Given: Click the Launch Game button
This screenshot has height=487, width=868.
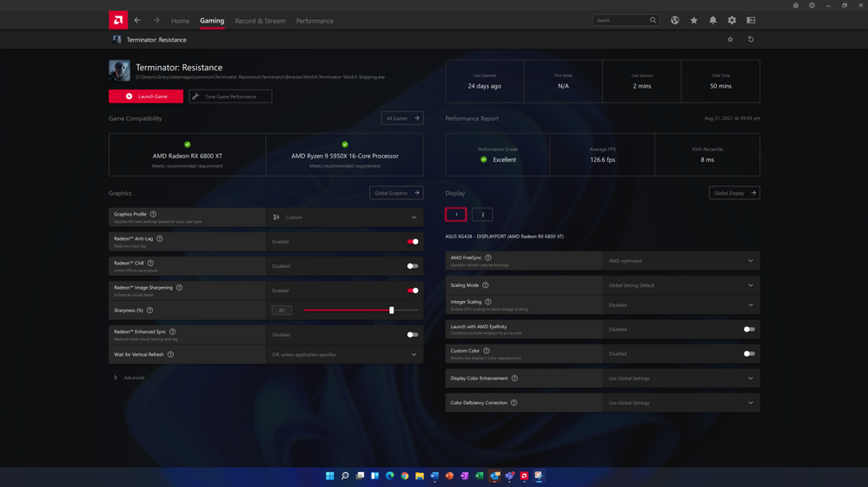Looking at the screenshot, I should pyautogui.click(x=146, y=97).
